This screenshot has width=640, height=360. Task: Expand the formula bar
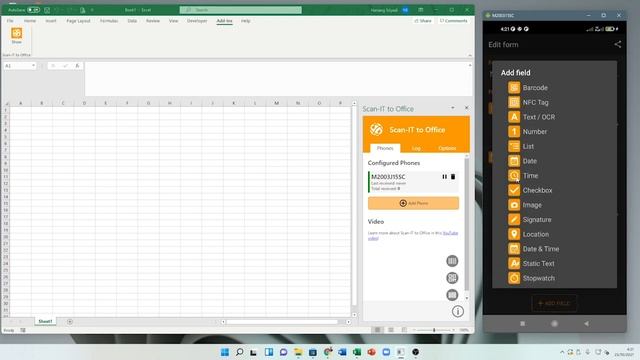point(470,65)
